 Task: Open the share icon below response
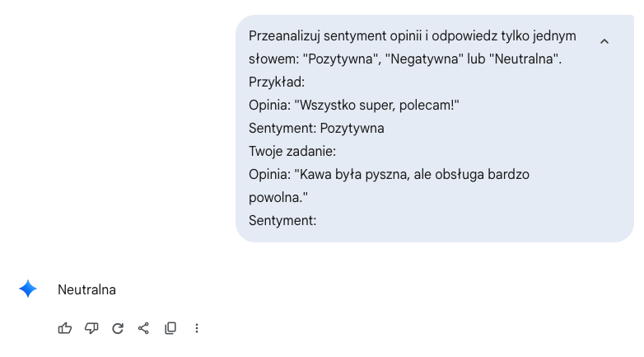click(x=144, y=328)
